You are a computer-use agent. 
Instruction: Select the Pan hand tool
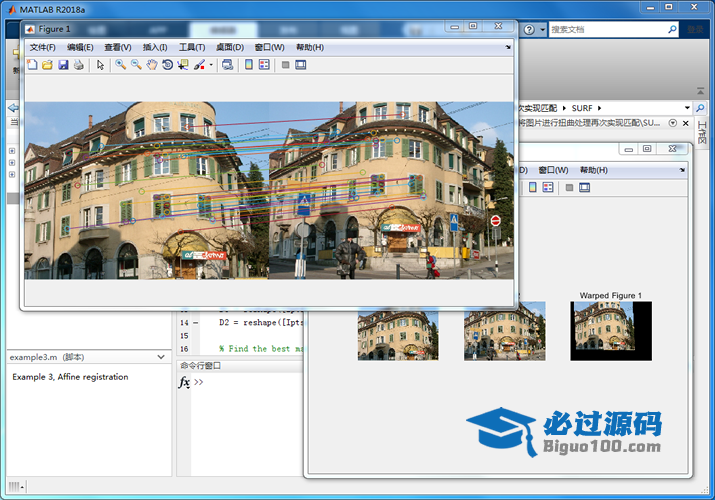151,65
